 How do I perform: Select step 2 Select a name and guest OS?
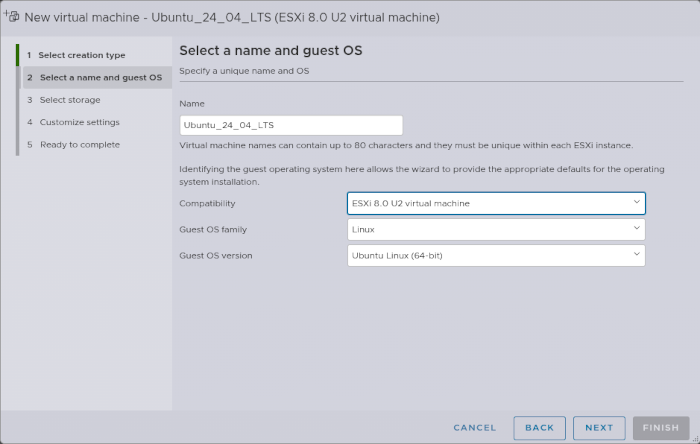[x=94, y=77]
